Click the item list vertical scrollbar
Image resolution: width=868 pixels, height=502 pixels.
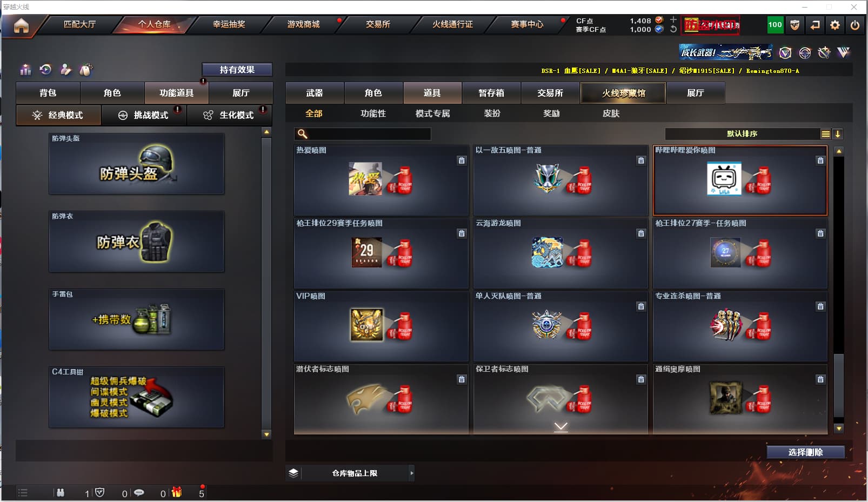839,289
